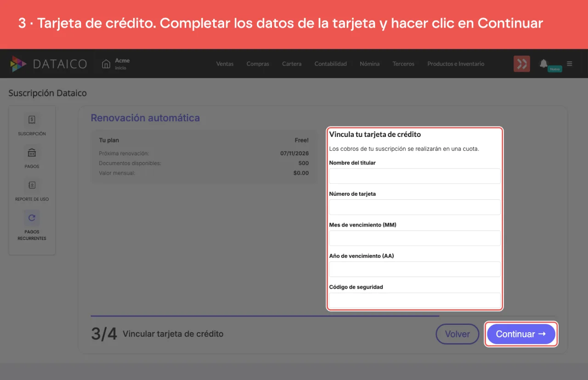Open the Productos e Inventario menu

coord(456,64)
